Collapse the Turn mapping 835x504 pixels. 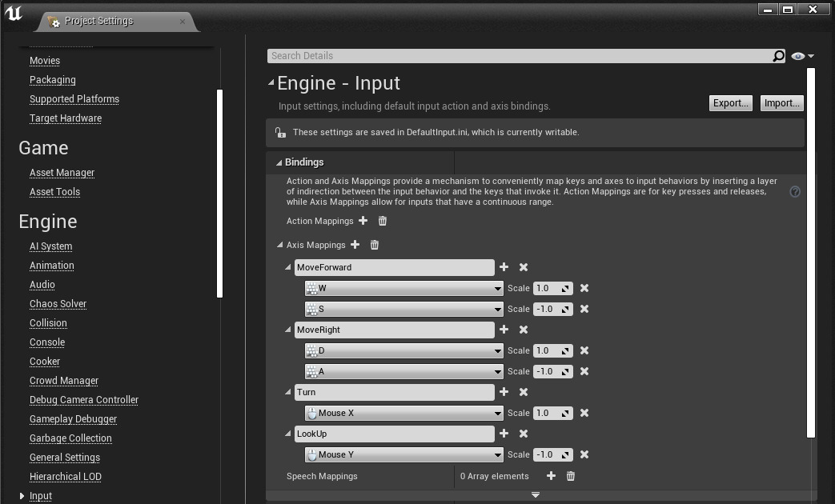(x=288, y=392)
